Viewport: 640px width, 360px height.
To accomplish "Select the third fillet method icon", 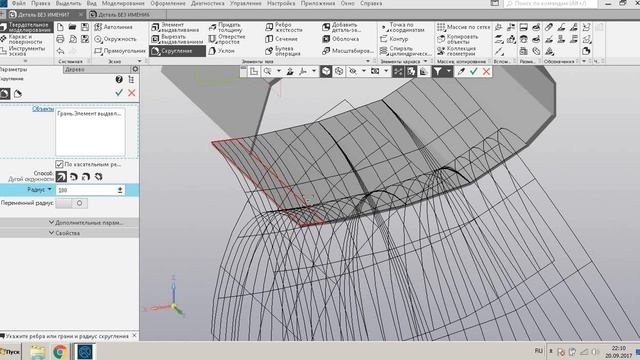I will click(x=86, y=177).
